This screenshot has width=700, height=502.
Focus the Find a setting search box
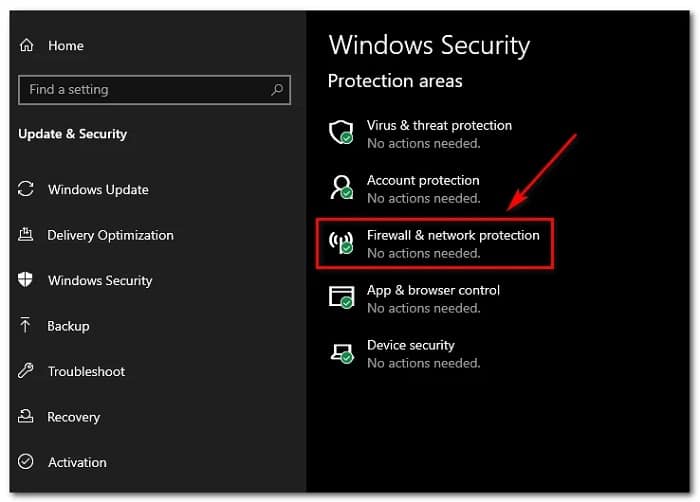point(140,90)
